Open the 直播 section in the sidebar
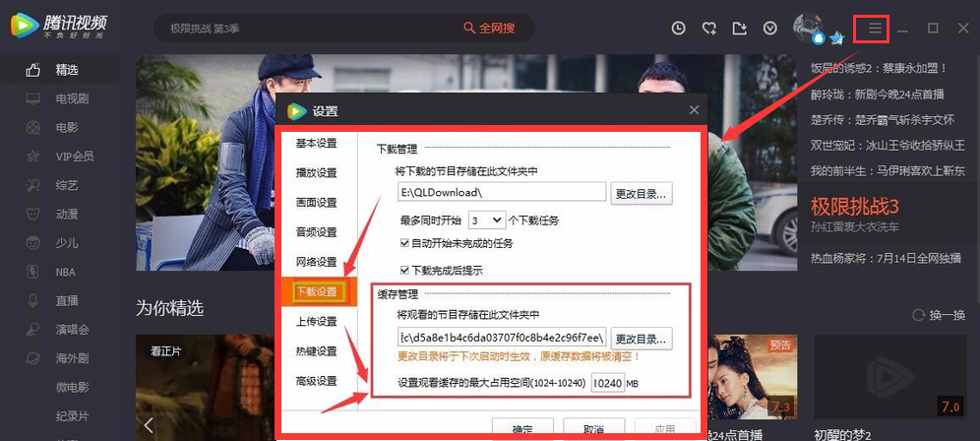Image resolution: width=980 pixels, height=441 pixels. click(x=66, y=300)
